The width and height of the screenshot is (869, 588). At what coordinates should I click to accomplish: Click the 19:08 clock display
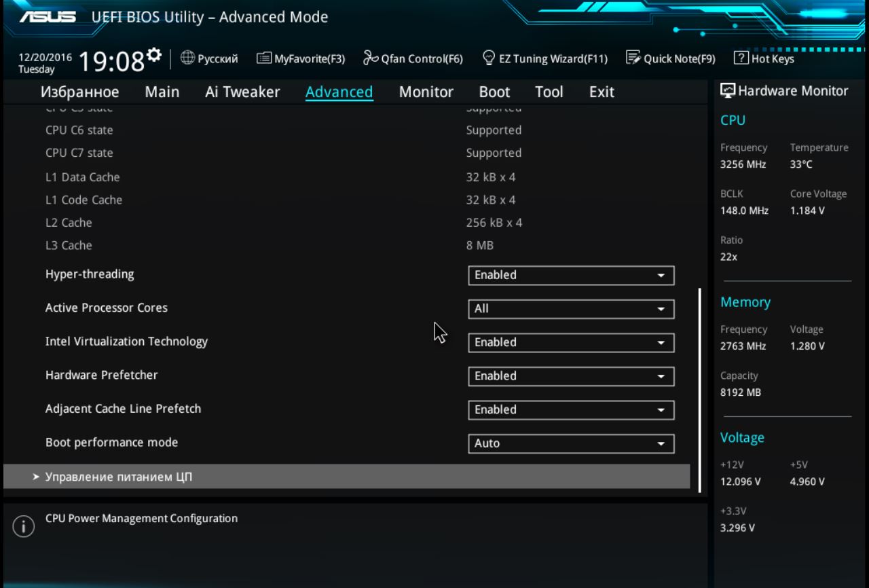(111, 62)
